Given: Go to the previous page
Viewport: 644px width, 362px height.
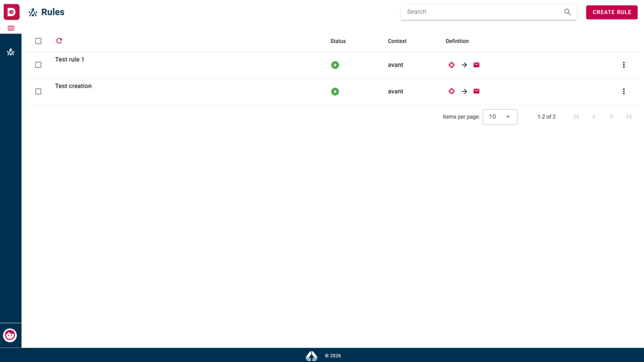Looking at the screenshot, I should (x=594, y=117).
